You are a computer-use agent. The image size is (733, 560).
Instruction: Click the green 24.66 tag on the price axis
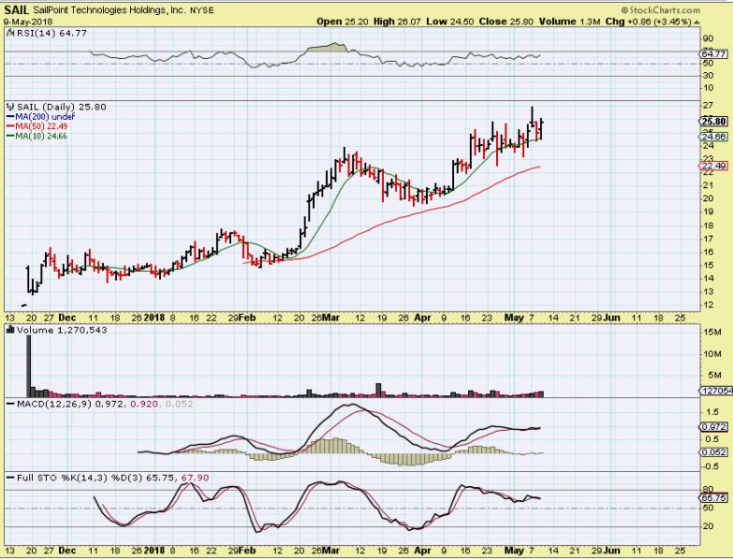(x=714, y=137)
